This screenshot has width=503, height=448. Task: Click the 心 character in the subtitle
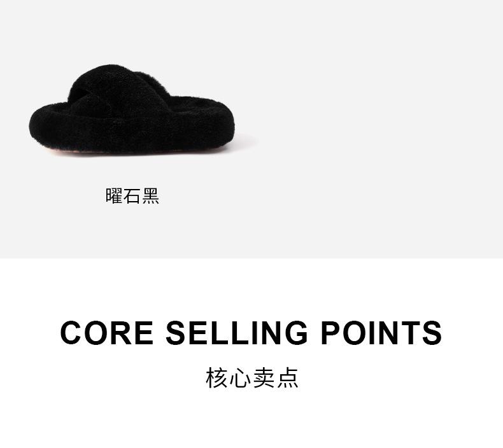coord(240,377)
